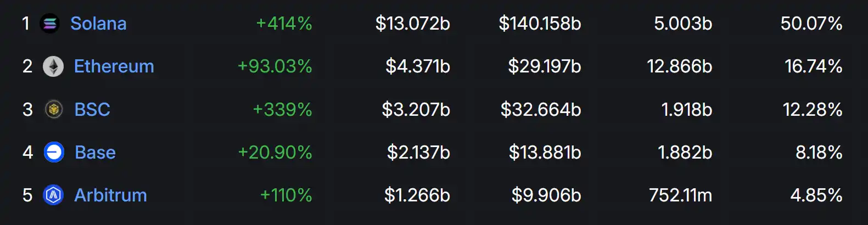Click the Solana chain logo icon
Viewport: 868px width, 225px height.
coord(49,24)
